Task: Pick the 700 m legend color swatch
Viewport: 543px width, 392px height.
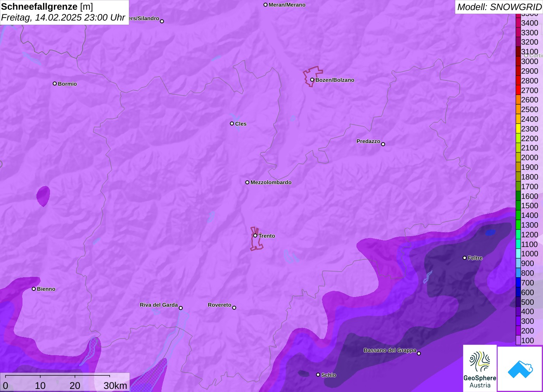Action: [518, 283]
